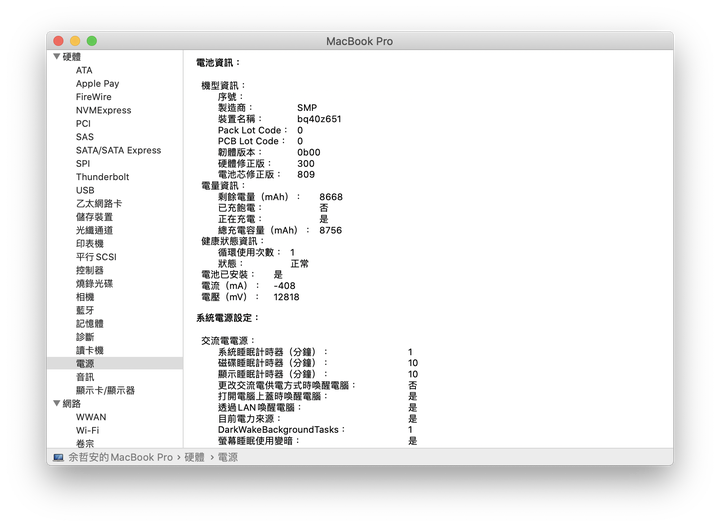Screen dimensions: 720x527
Task: Open SATA/SATA Express entry
Action: [x=118, y=150]
